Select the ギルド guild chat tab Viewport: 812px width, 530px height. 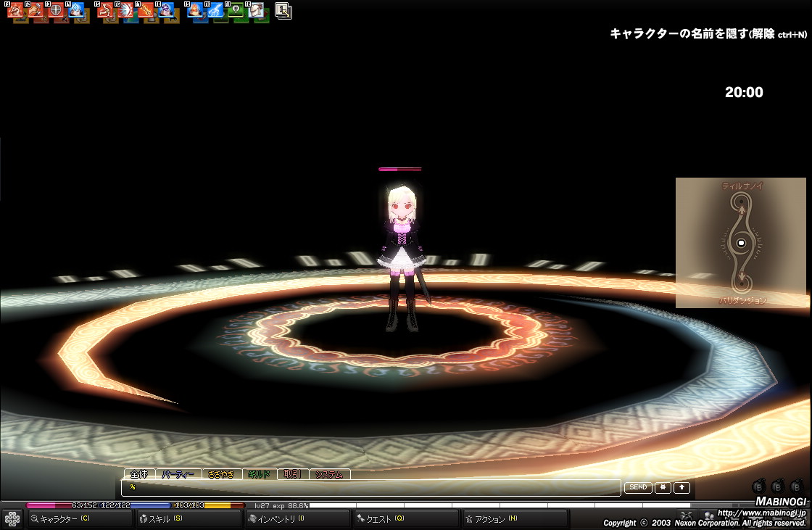click(260, 474)
